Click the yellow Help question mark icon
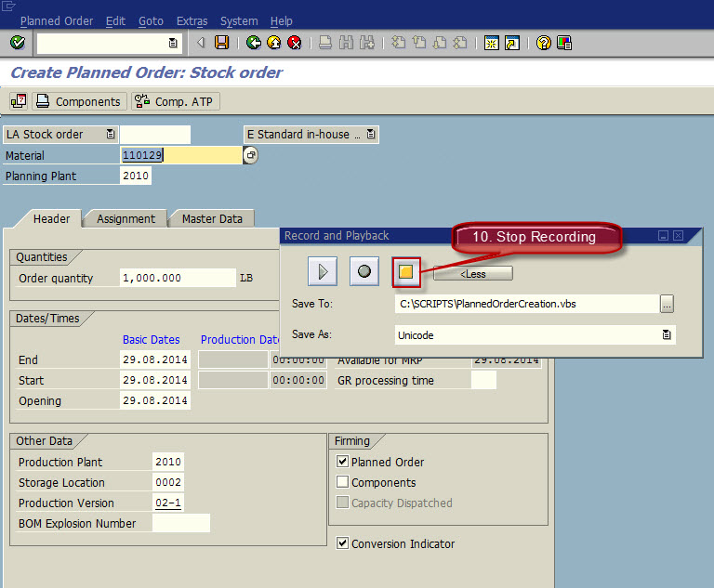This screenshot has height=588, width=714. pos(544,43)
